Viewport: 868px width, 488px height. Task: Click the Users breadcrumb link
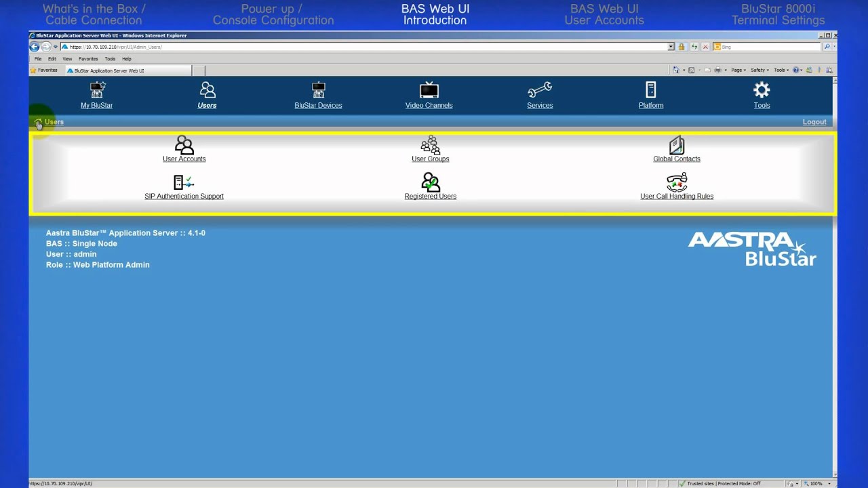[54, 122]
